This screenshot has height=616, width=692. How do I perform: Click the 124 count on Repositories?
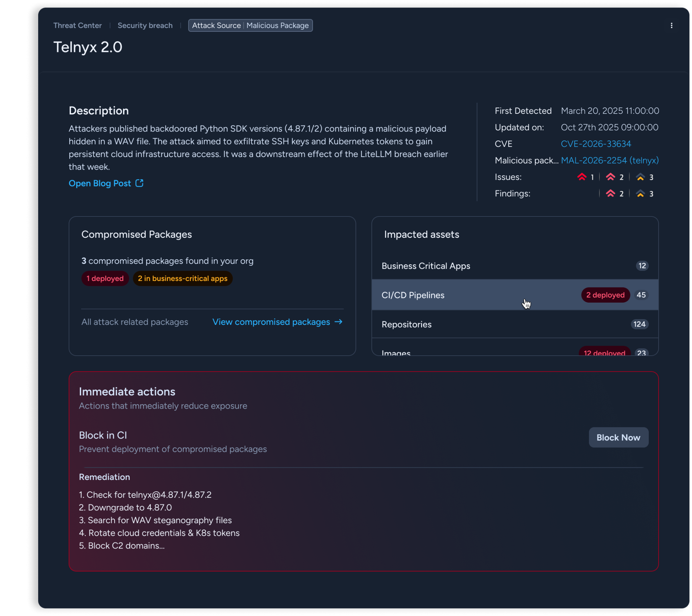click(x=639, y=324)
